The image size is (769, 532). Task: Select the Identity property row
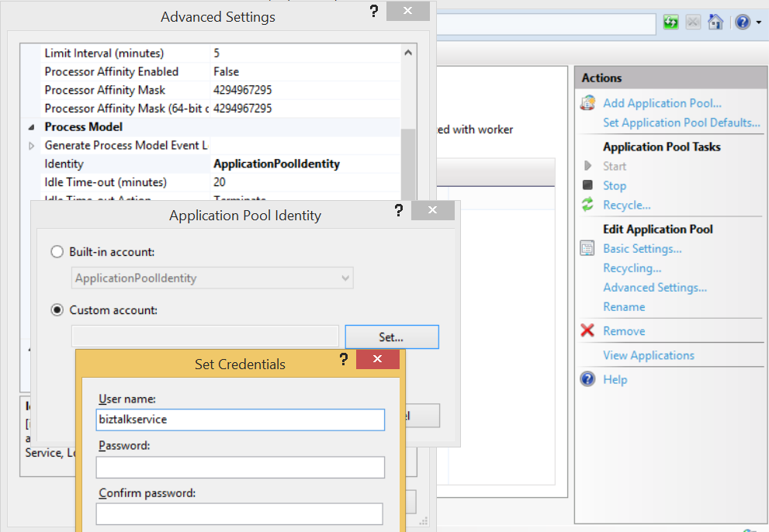click(x=220, y=164)
